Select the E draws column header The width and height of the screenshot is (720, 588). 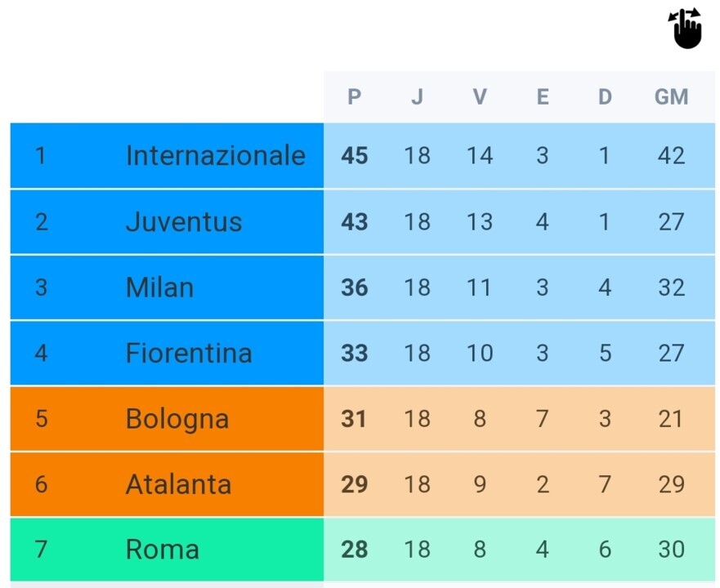pos(543,97)
